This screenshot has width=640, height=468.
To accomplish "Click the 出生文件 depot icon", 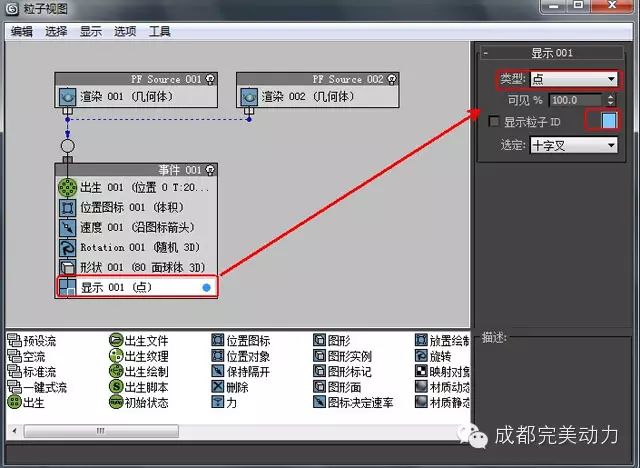I will (116, 340).
